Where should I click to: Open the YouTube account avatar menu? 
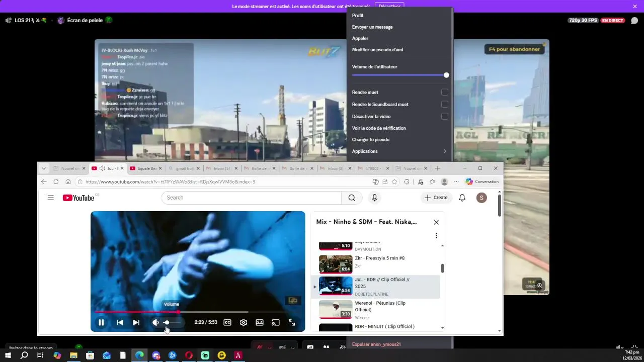click(x=481, y=198)
